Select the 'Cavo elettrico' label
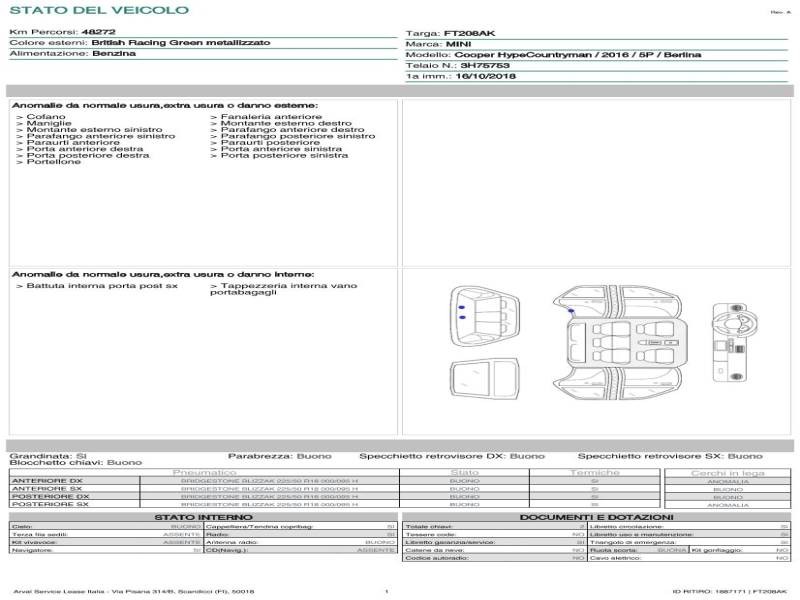This screenshot has width=800, height=600. point(615,558)
